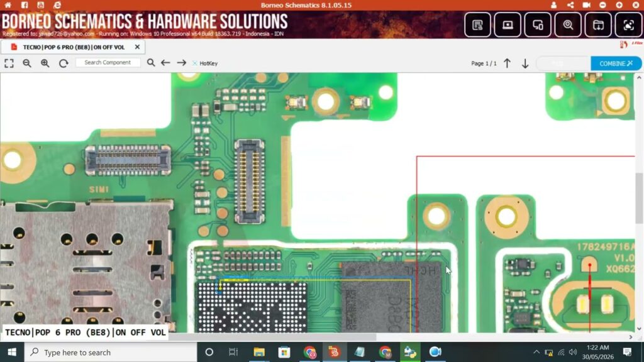Open File Explorer from taskbar
This screenshot has height=362, width=644.
pyautogui.click(x=258, y=352)
